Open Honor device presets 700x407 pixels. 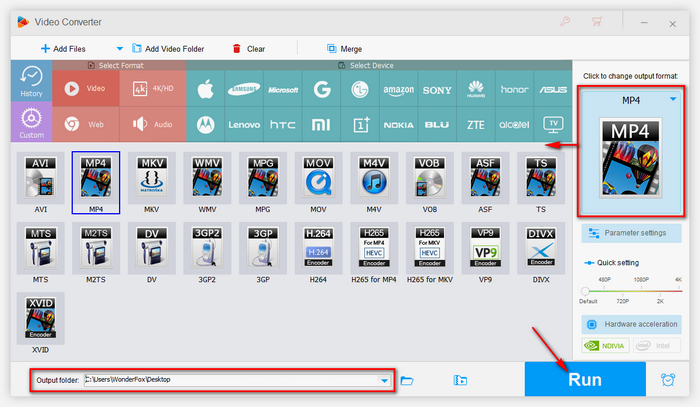click(x=514, y=89)
